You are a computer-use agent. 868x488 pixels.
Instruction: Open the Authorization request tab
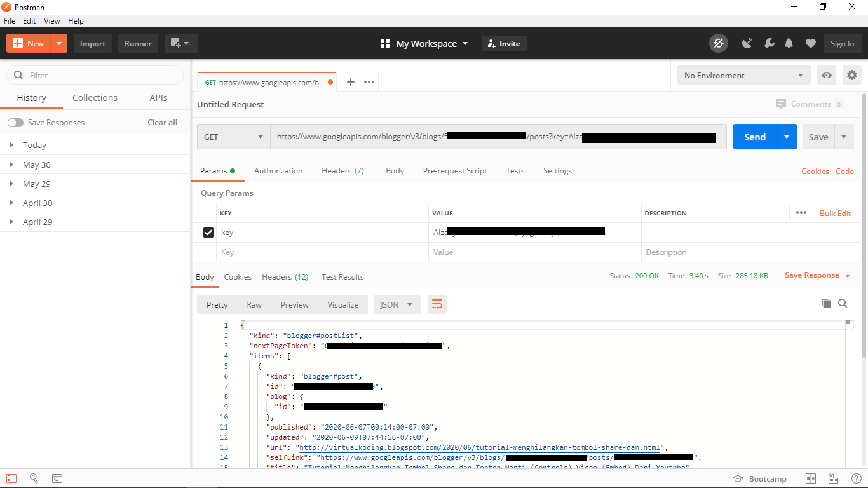[x=278, y=171]
